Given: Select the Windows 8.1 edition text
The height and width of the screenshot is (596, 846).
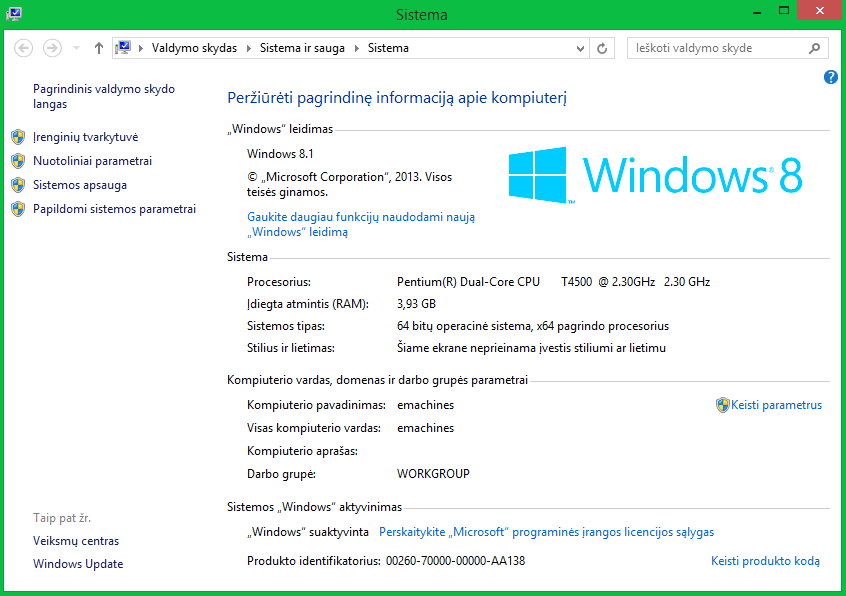Looking at the screenshot, I should tap(280, 154).
